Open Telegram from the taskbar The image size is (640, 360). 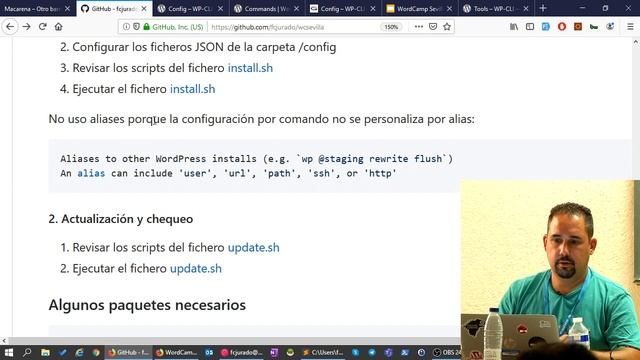click(372, 352)
